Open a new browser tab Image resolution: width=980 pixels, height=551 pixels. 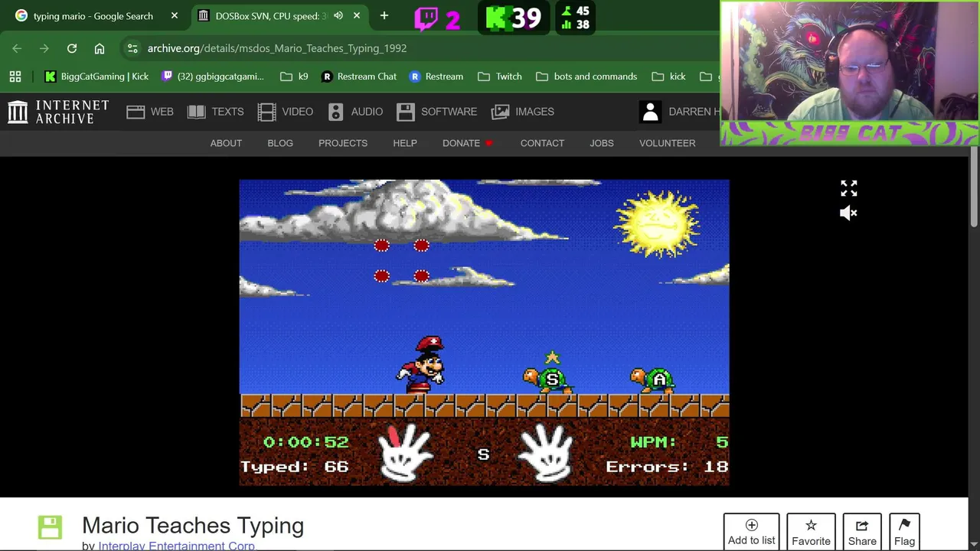coord(384,15)
